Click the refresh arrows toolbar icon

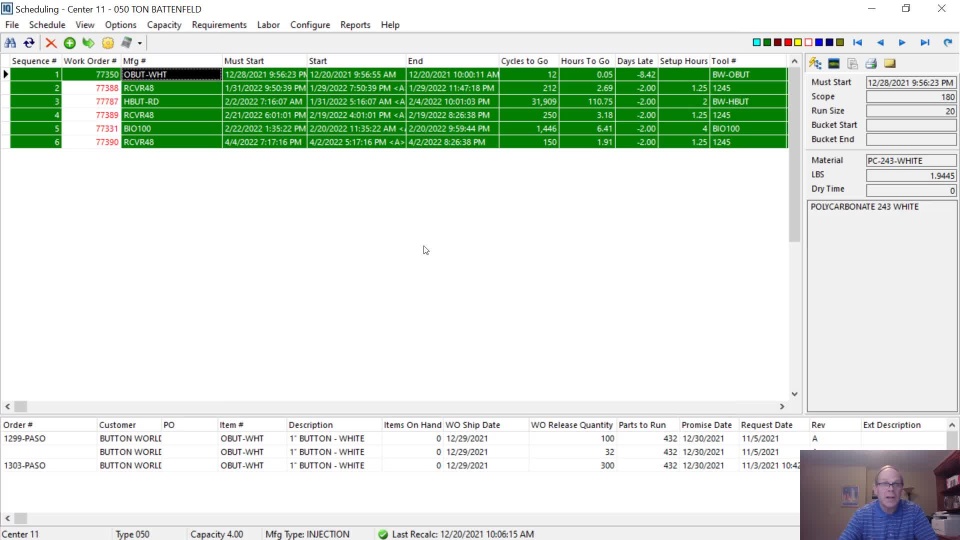[29, 43]
